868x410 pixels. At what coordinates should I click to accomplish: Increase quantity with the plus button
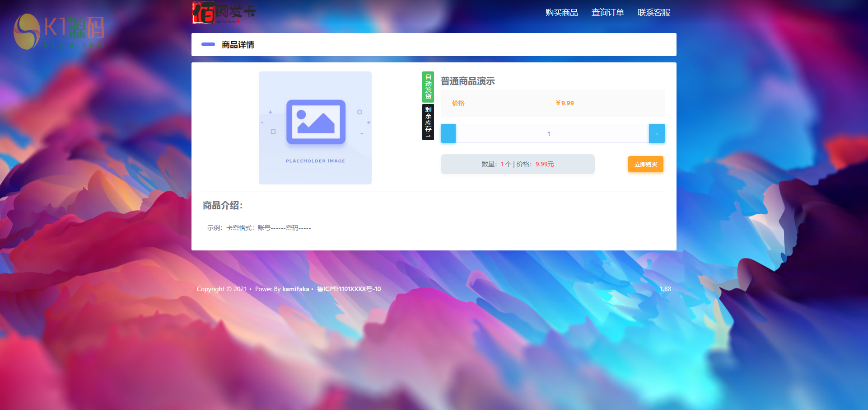click(657, 134)
